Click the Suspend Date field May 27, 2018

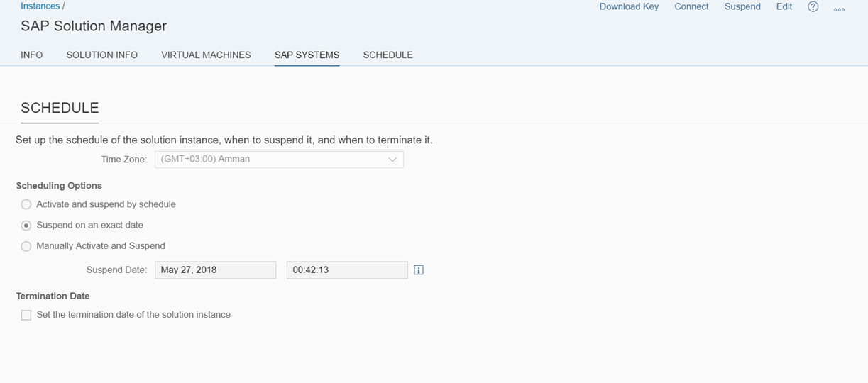(x=216, y=270)
